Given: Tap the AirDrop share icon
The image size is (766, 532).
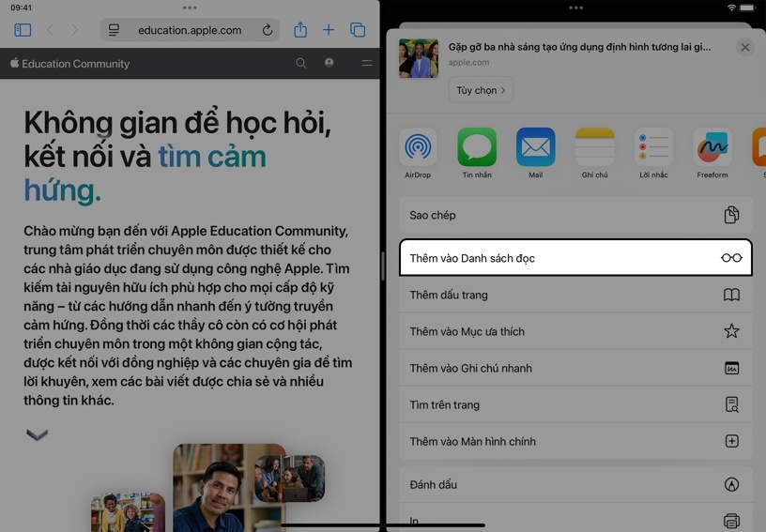Looking at the screenshot, I should [418, 148].
